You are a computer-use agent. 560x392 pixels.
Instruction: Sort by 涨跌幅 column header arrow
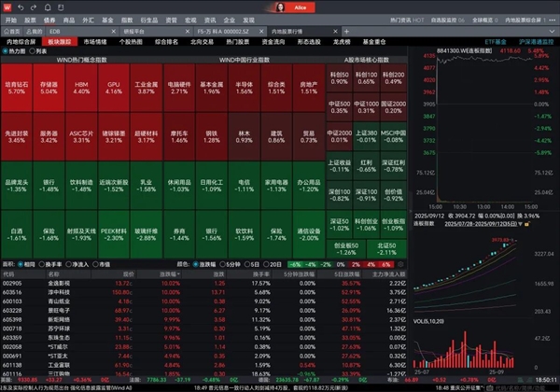[x=179, y=273]
